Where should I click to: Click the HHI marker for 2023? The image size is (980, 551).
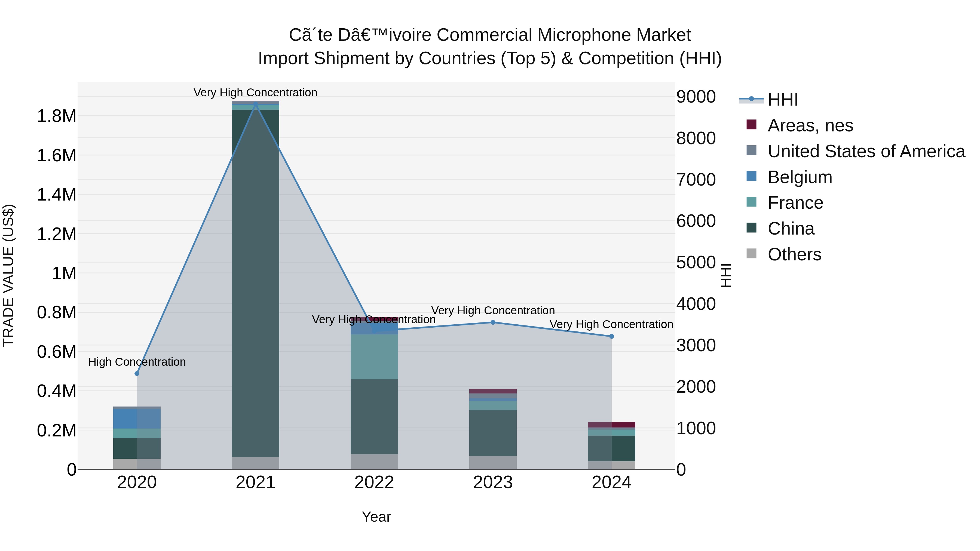pyautogui.click(x=493, y=322)
